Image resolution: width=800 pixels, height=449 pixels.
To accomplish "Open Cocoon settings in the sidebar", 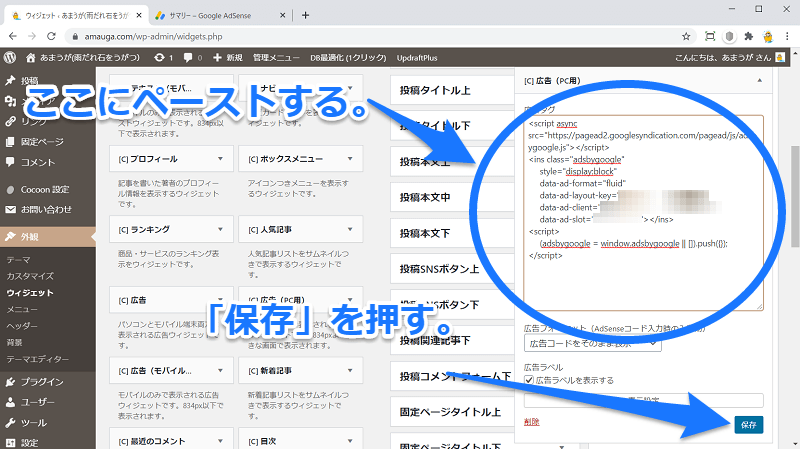I will click(44, 189).
